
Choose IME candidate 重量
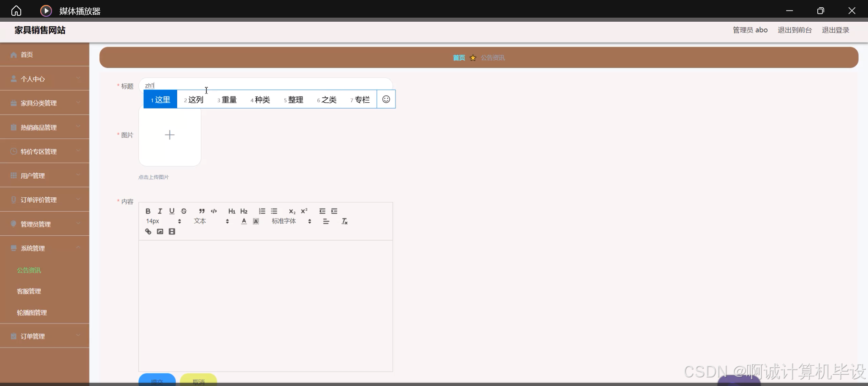tap(227, 100)
